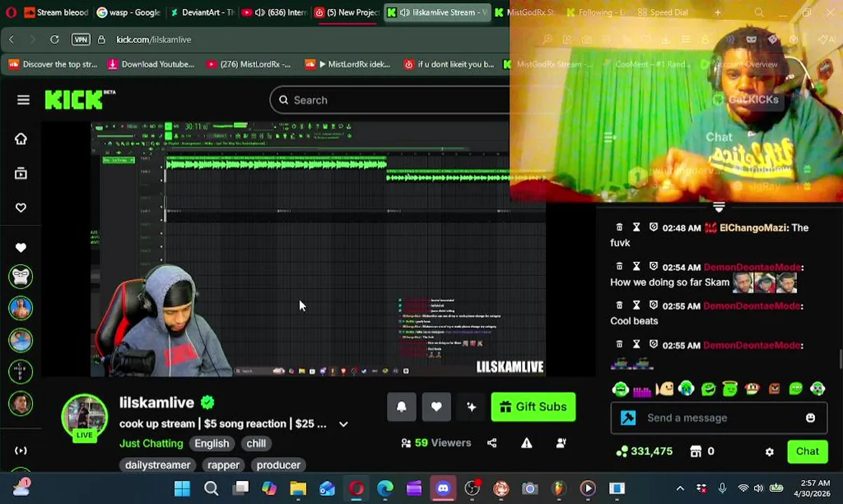The image size is (843, 504).
Task: Open the Windows Start menu
Action: pos(182,489)
